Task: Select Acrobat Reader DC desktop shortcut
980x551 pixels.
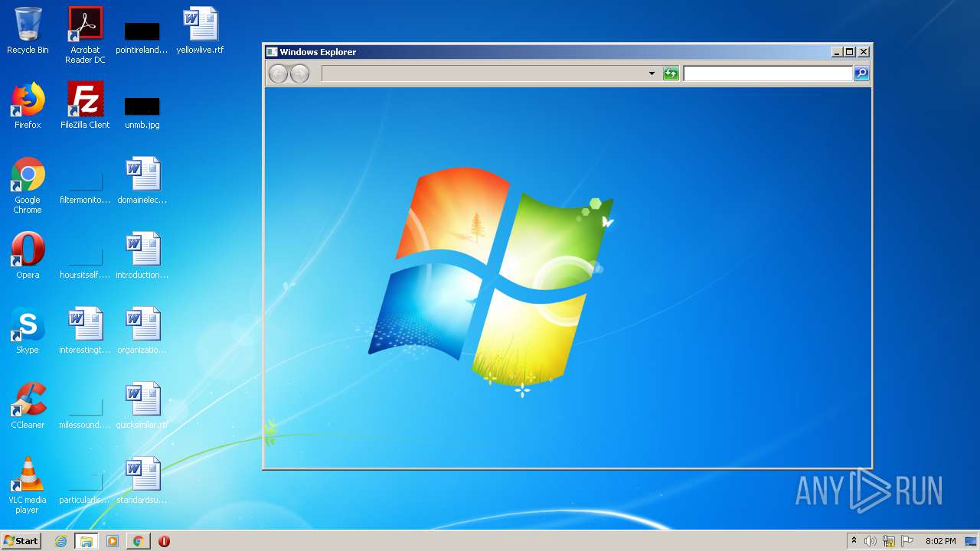Action: click(x=85, y=35)
